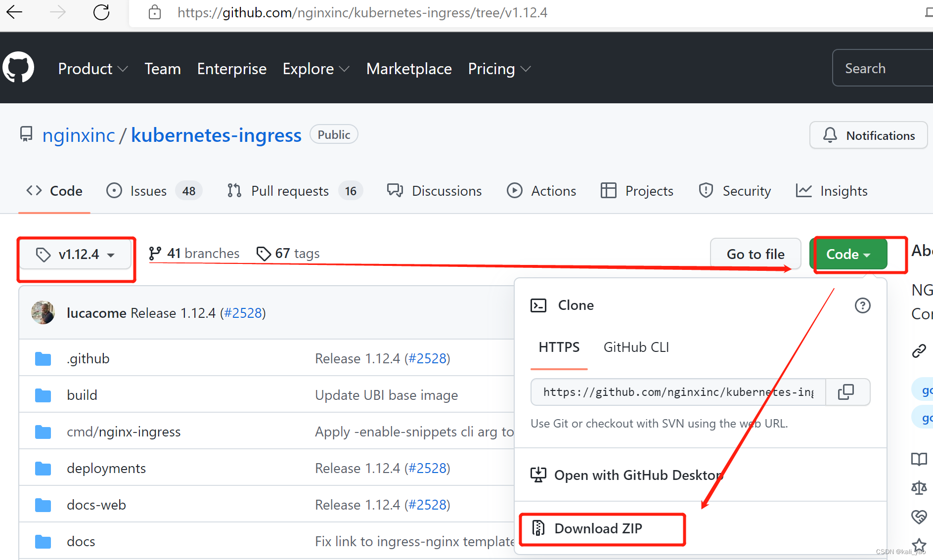Image resolution: width=933 pixels, height=560 pixels.
Task: Click the lock icon in address bar
Action: (155, 12)
